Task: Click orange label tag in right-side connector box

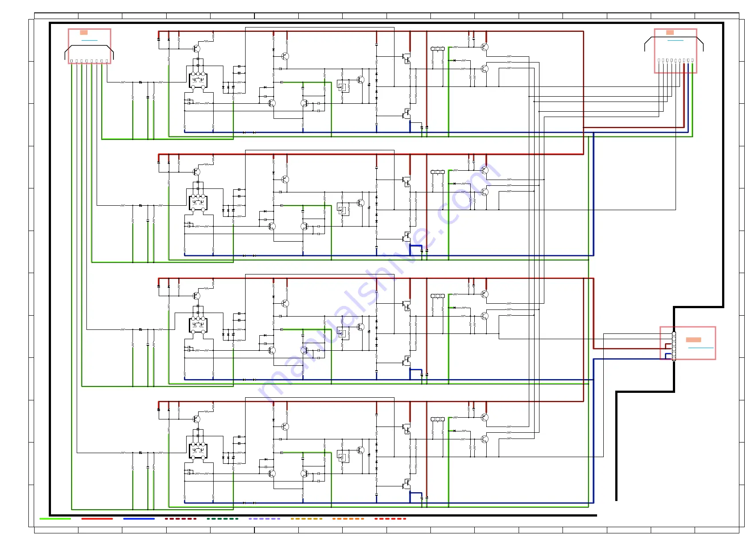Action: (x=693, y=340)
